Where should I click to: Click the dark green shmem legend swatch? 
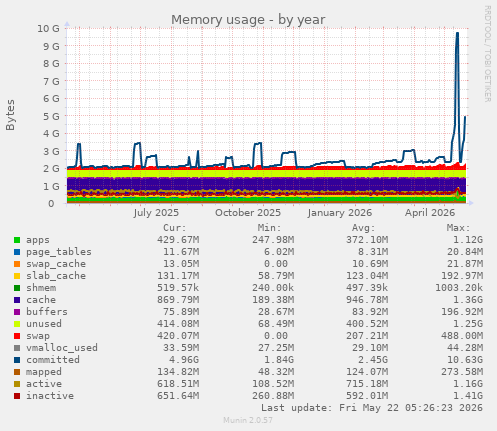click(x=17, y=288)
